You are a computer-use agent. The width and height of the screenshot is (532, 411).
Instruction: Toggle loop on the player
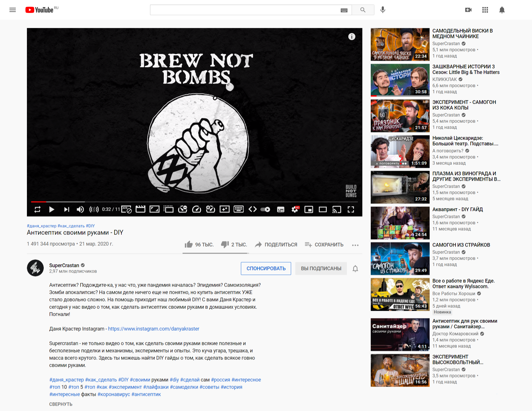[x=38, y=209]
